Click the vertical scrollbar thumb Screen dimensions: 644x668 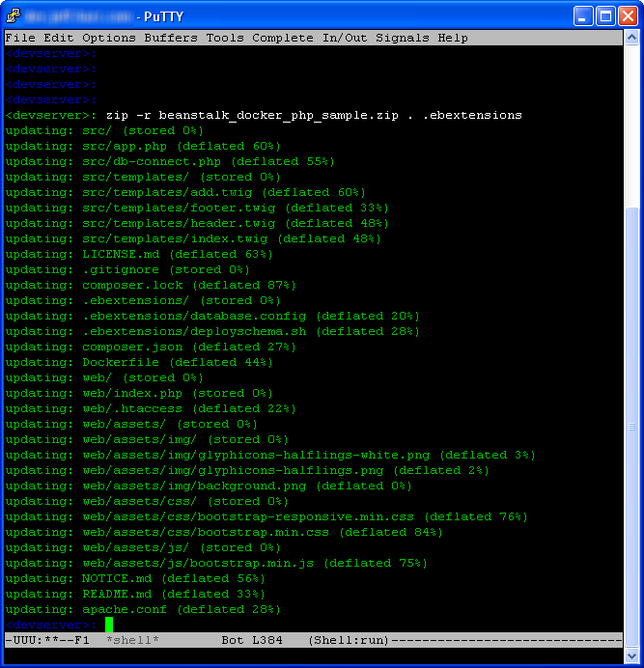pos(631,427)
